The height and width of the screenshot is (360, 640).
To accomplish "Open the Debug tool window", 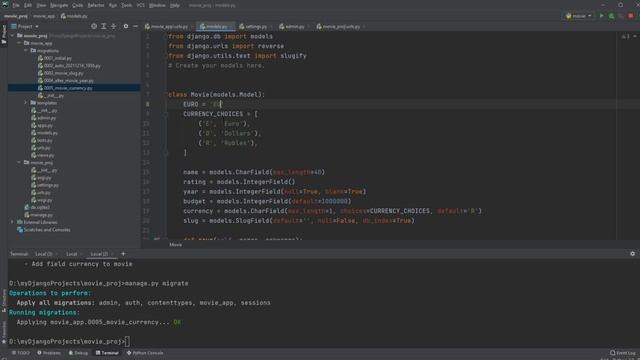I will [78, 353].
